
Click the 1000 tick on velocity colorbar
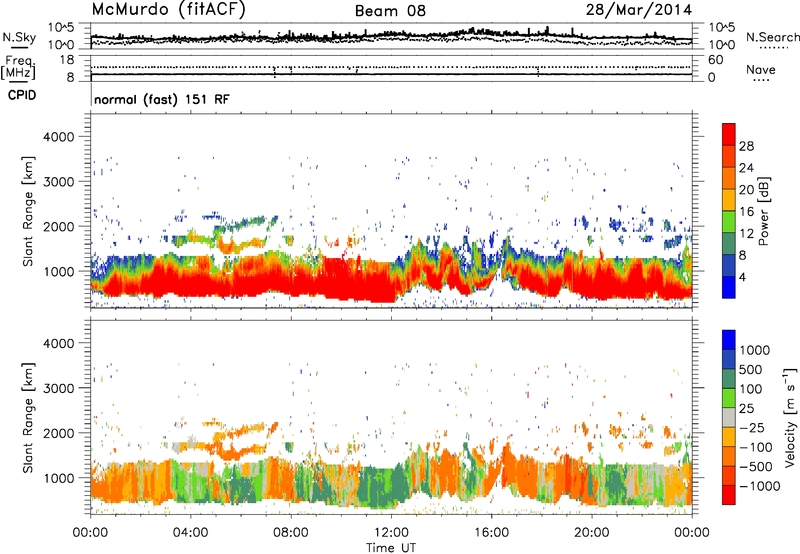[x=755, y=350]
